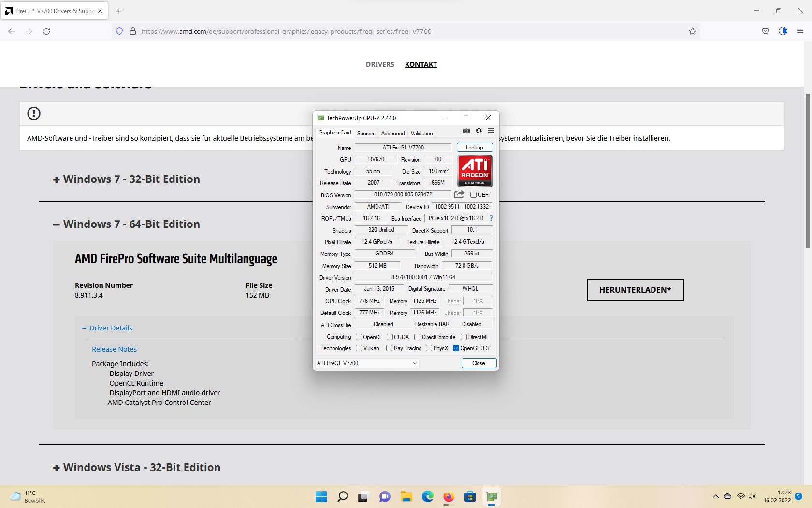Switch to the Graphics Card tab
Screen dimensions: 812x508
coord(335,133)
